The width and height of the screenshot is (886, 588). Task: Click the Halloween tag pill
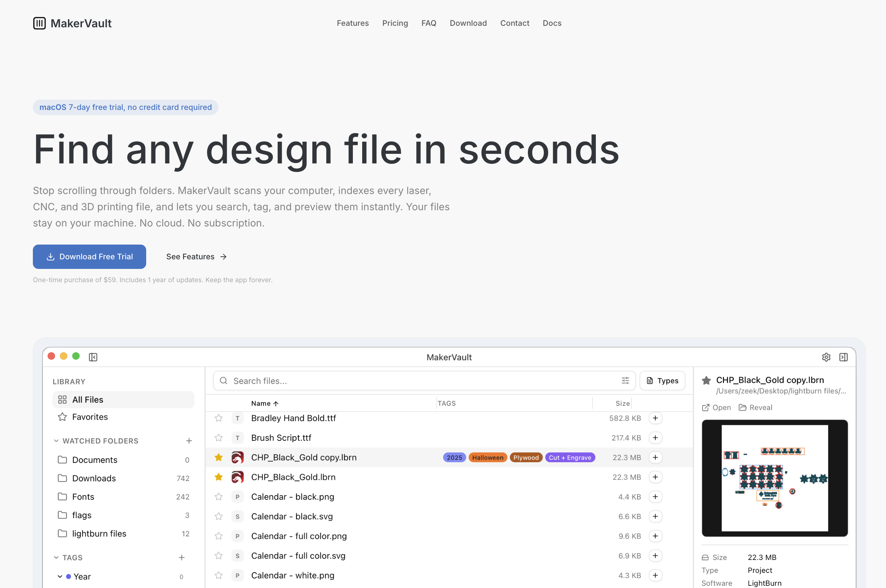(x=488, y=457)
